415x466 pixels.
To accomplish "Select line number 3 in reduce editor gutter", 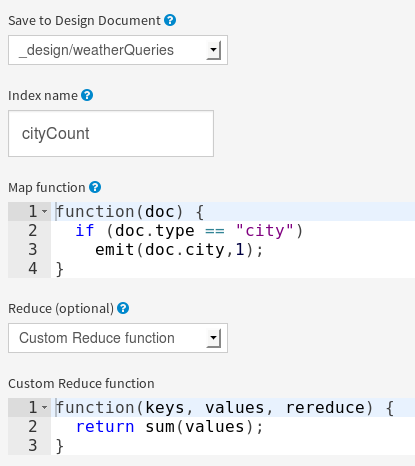I will (x=32, y=446).
